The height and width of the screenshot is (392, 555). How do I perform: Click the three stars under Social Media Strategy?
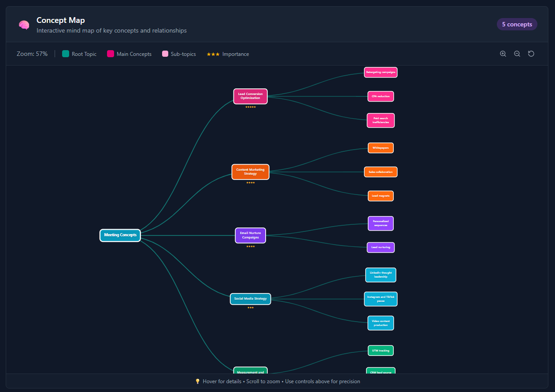(250, 308)
